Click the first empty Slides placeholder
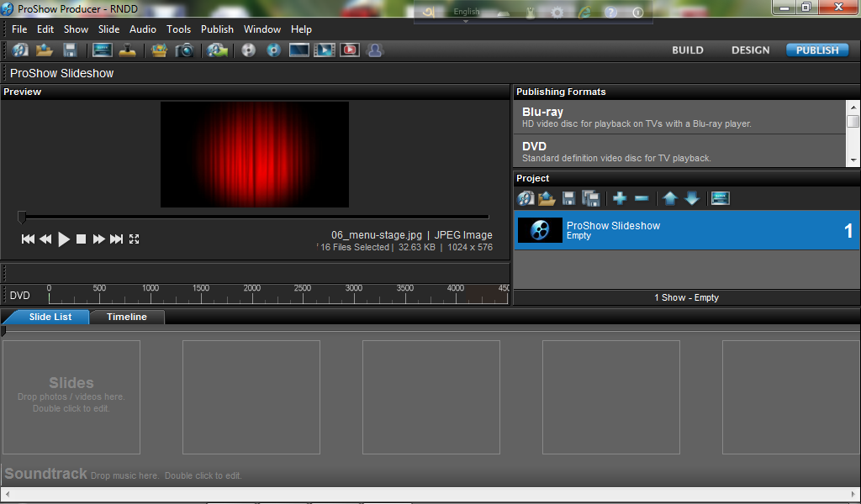The image size is (861, 504). coord(71,397)
